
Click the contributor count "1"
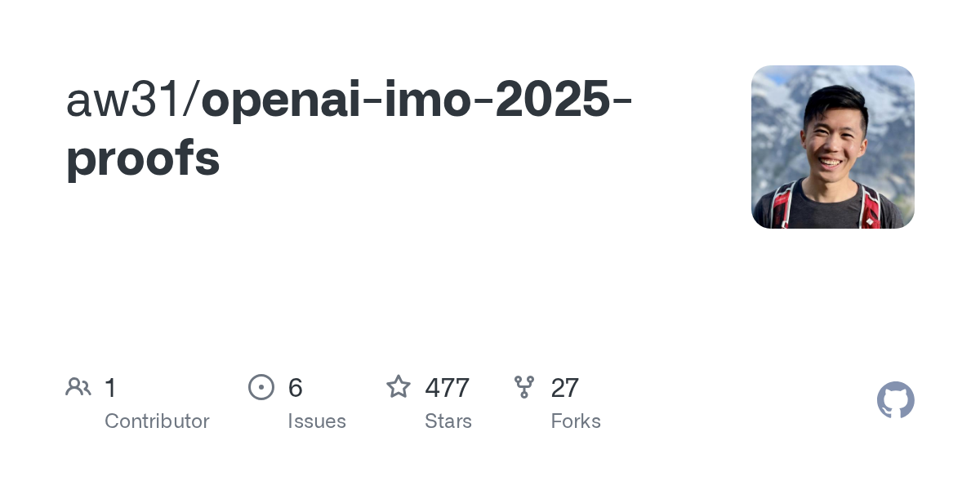pos(110,388)
